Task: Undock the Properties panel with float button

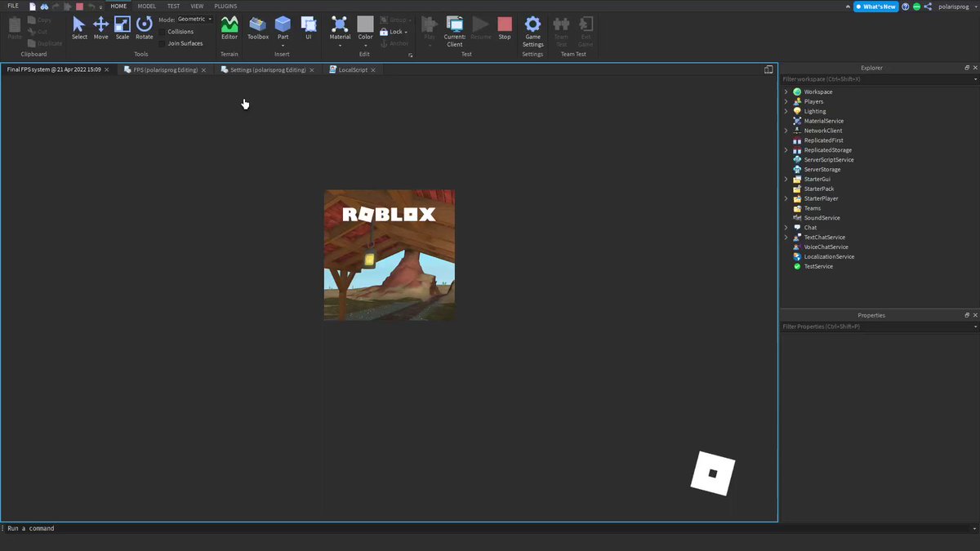Action: 967,315
